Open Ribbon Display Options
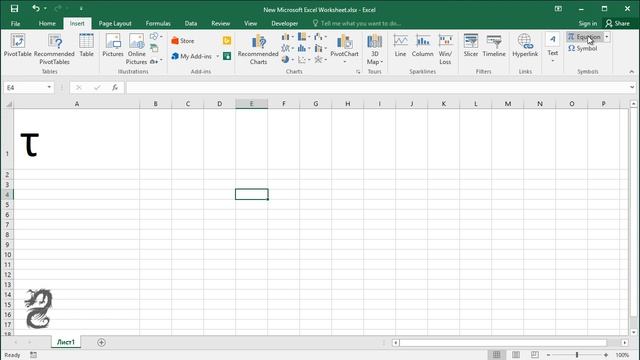Viewport: 640px width, 360px height. (558, 9)
